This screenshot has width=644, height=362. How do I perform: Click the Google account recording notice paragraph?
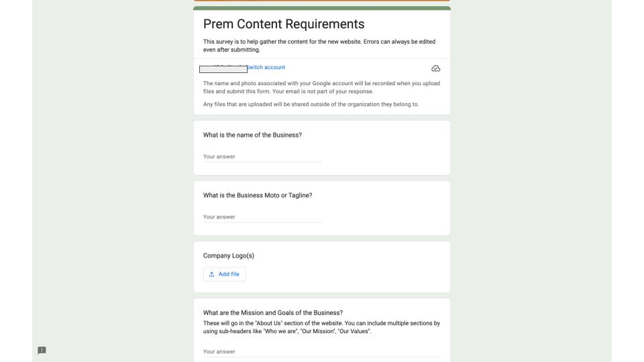[x=321, y=87]
